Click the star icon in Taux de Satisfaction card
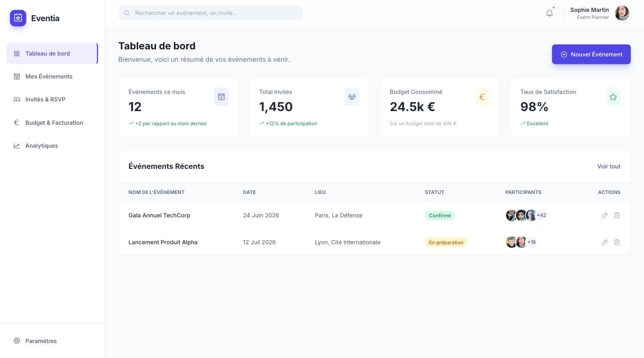This screenshot has height=358, width=644. (613, 97)
